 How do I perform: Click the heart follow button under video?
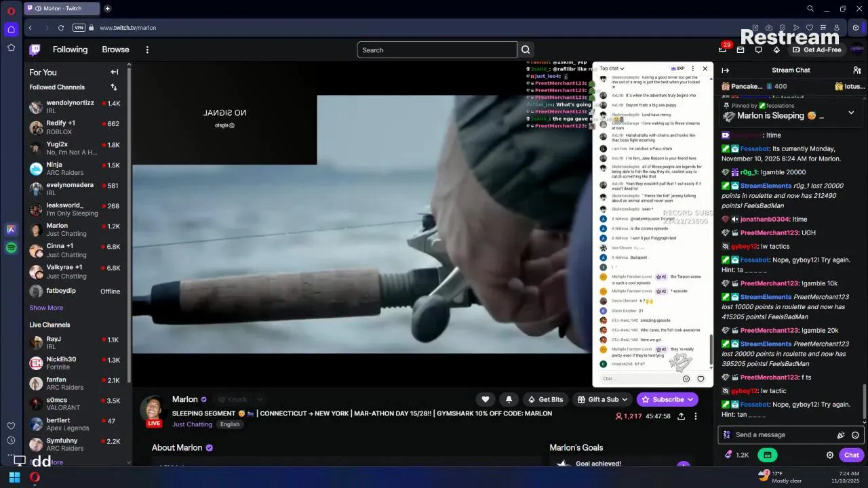tap(486, 399)
